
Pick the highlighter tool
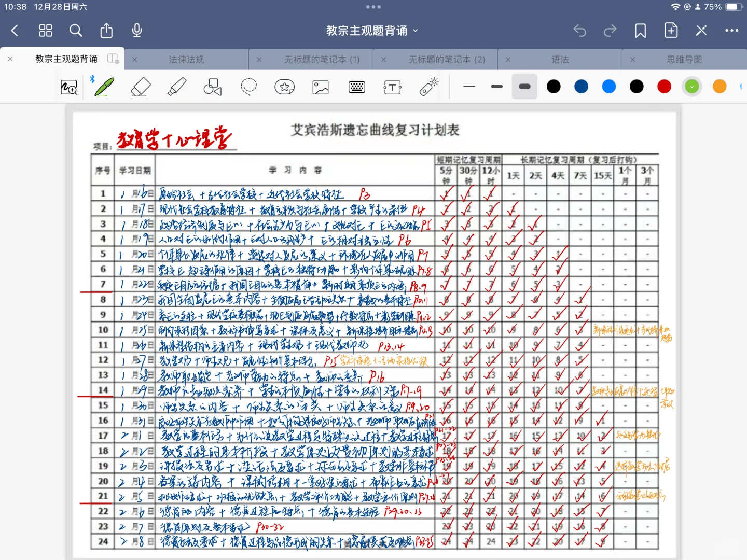pyautogui.click(x=176, y=87)
